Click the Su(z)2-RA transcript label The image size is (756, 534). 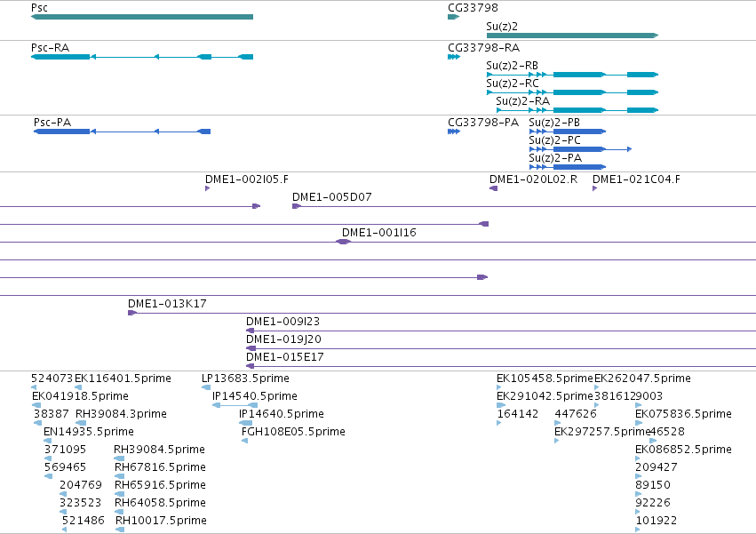[x=522, y=101]
